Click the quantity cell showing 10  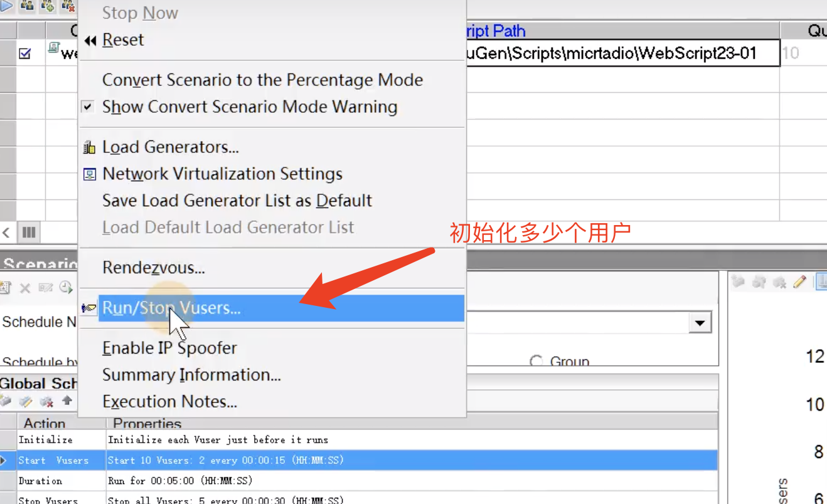(804, 53)
